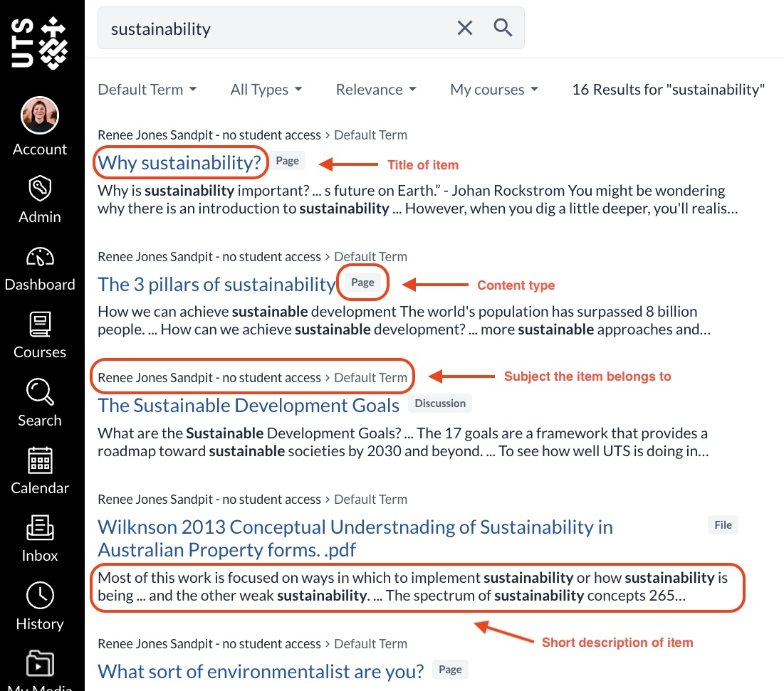The image size is (784, 691).
Task: Click the magnifier search submit button
Action: pos(503,28)
